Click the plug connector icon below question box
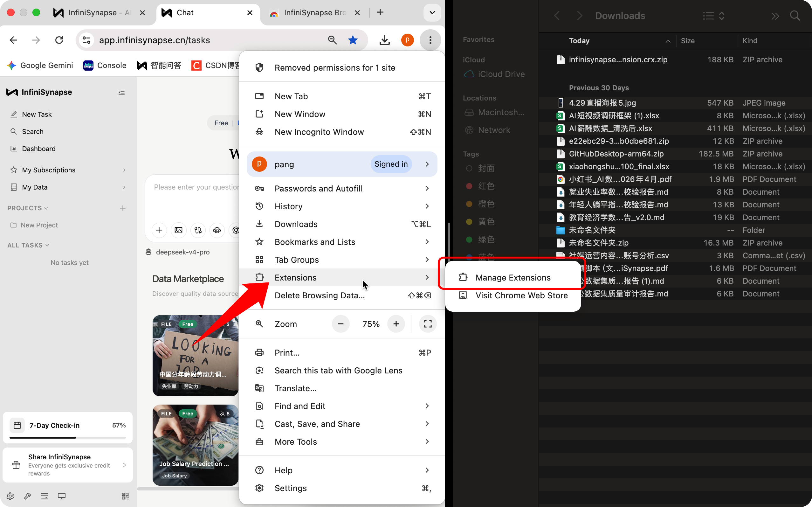The height and width of the screenshot is (507, 812). pos(198,230)
